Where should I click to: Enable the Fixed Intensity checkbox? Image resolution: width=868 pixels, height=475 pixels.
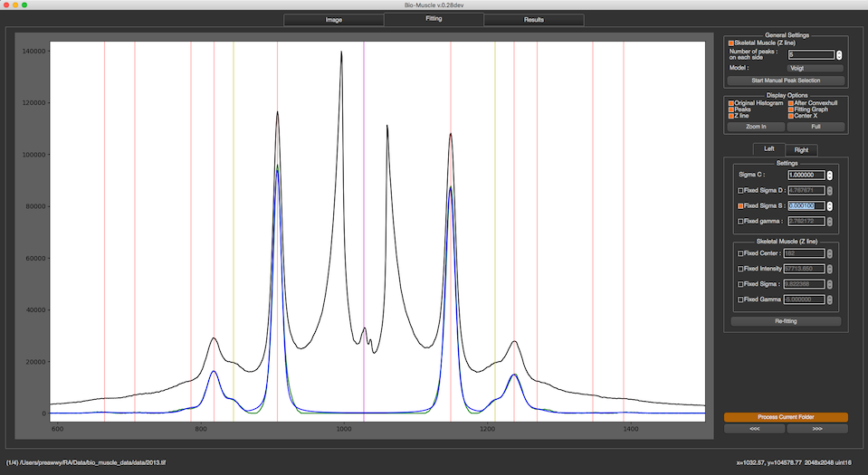[740, 269]
